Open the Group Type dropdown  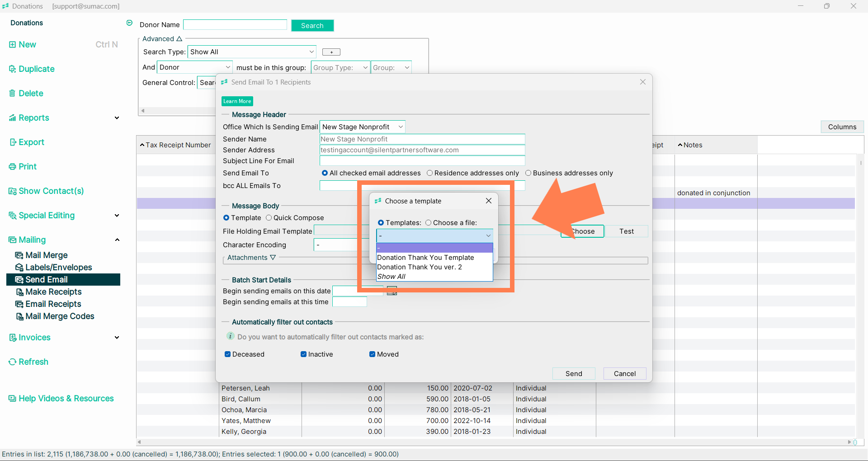[340, 68]
